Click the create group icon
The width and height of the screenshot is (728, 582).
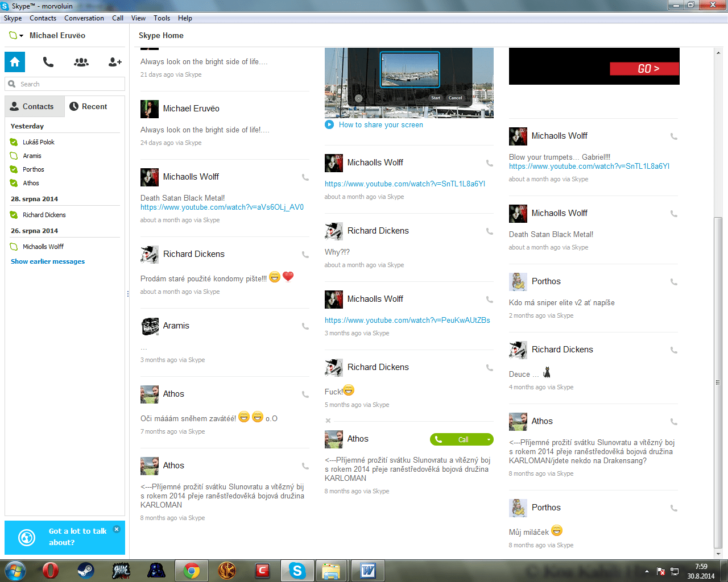(81, 62)
